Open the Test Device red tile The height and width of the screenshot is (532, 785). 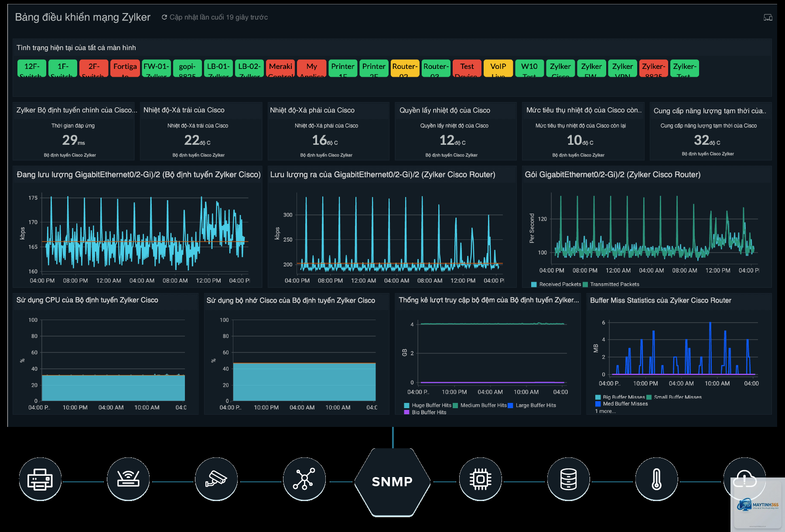pos(467,68)
